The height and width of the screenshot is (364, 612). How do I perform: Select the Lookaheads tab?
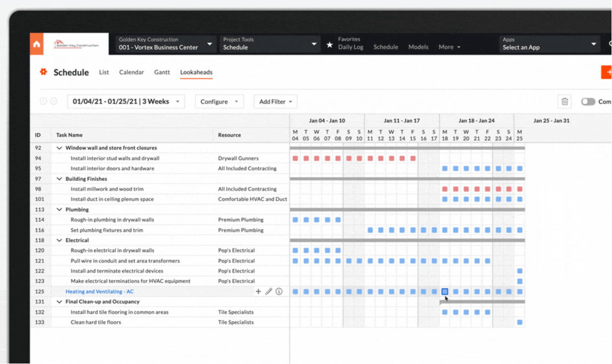coord(196,72)
